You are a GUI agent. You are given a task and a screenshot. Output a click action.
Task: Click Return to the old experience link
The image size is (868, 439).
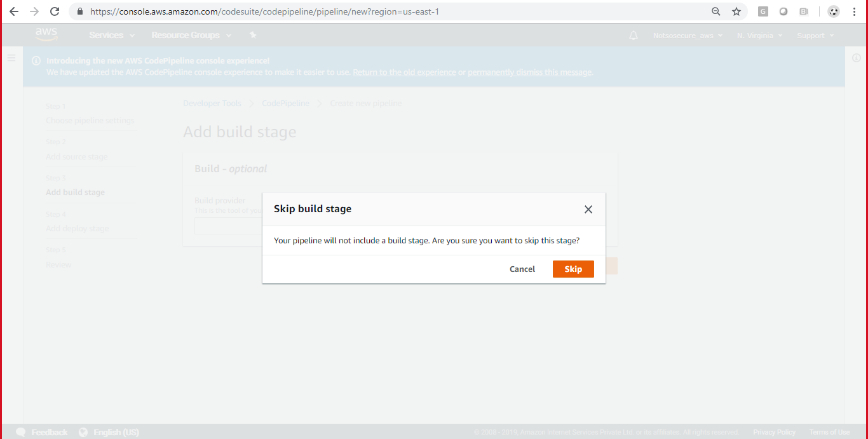404,72
